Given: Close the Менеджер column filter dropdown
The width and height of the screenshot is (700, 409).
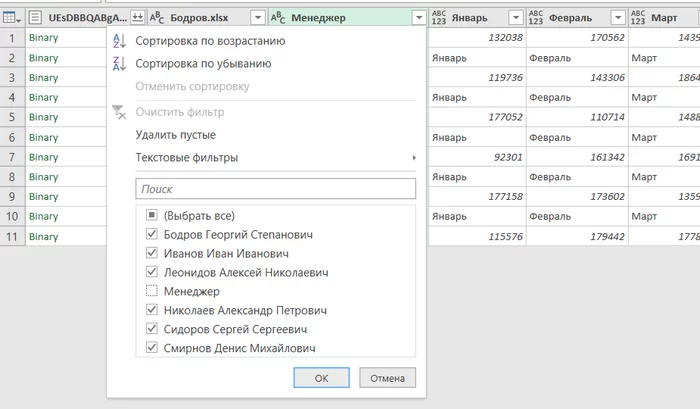Looking at the screenshot, I should [x=419, y=18].
